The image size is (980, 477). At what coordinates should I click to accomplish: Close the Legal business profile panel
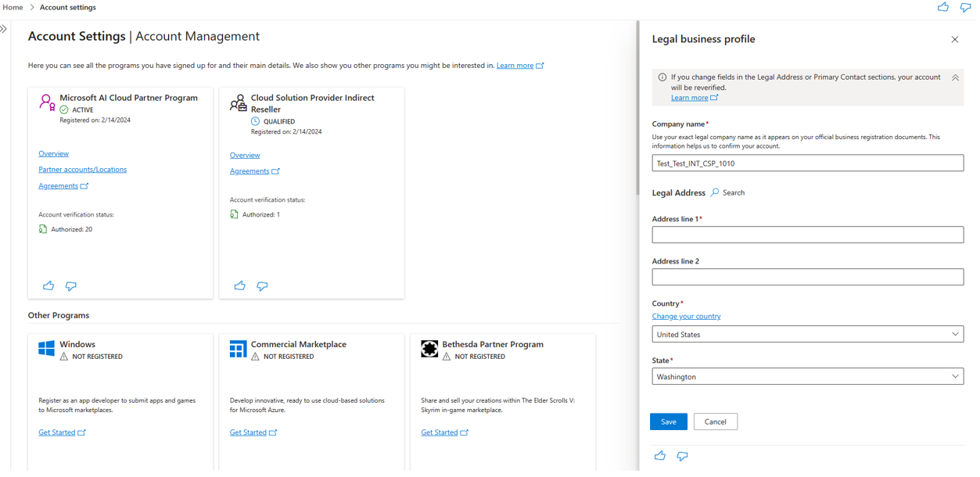click(x=954, y=39)
